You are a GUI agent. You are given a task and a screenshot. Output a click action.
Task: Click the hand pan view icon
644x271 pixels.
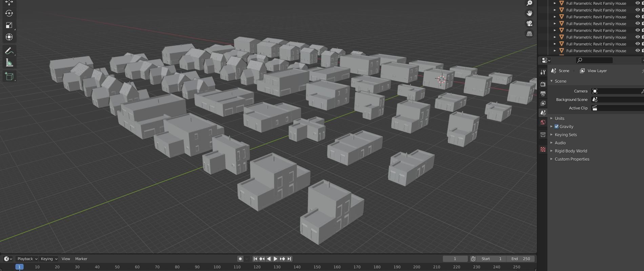(529, 13)
